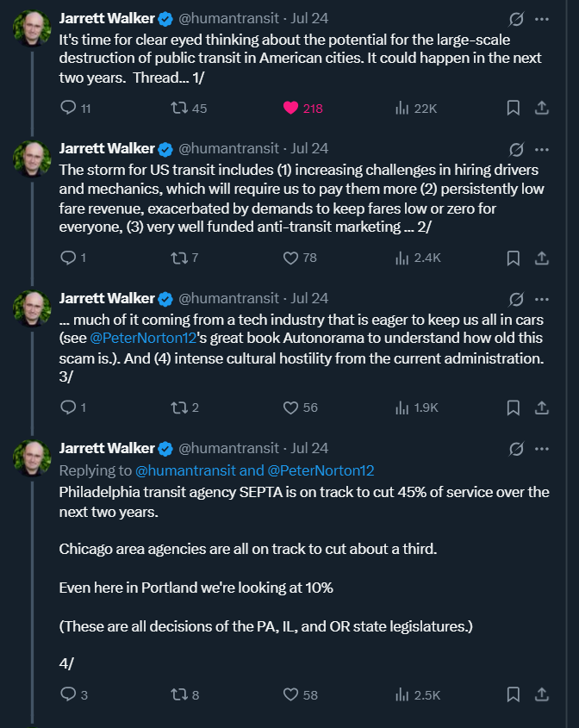Click Grok icon on second tweet
The height and width of the screenshot is (728, 579).
[x=516, y=149]
